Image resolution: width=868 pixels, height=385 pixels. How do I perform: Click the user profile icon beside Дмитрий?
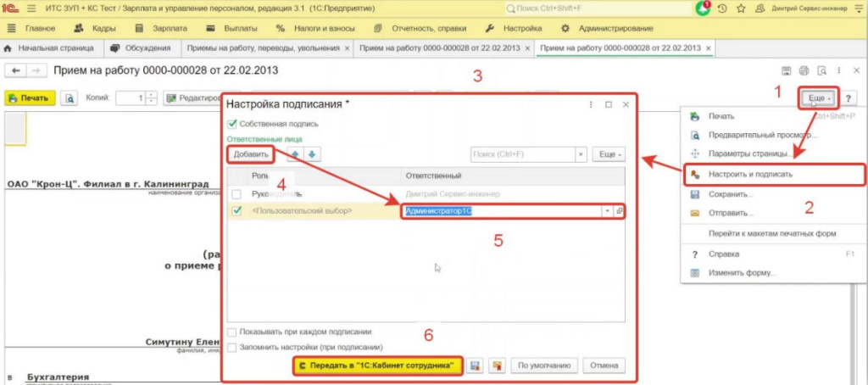tap(760, 8)
